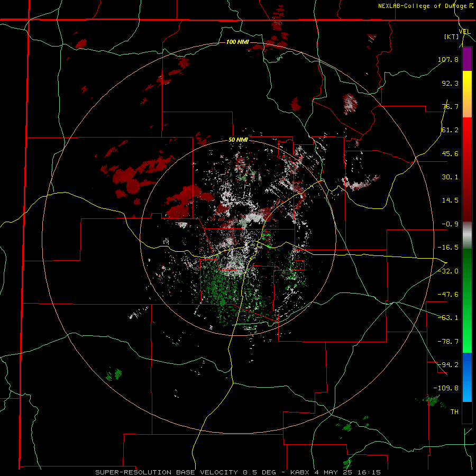Select the 30.1 velocity scale value
The height and width of the screenshot is (476, 476).
pyautogui.click(x=450, y=177)
